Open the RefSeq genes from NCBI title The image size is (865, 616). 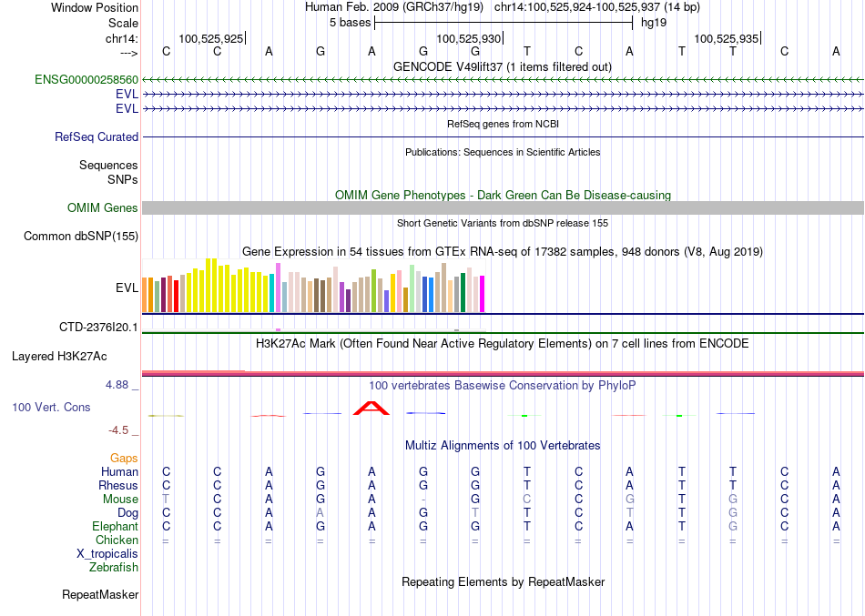504,124
